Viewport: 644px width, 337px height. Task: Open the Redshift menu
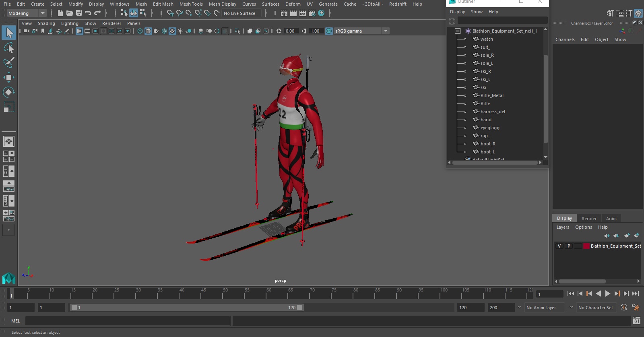398,4
